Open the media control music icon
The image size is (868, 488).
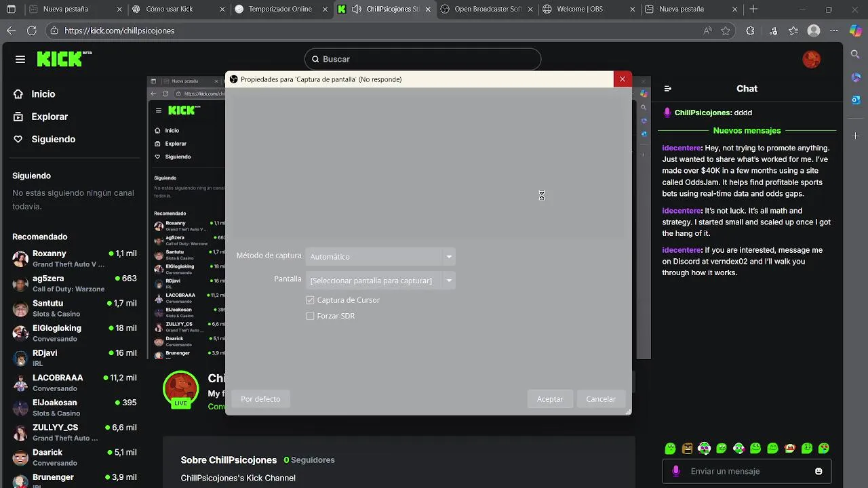point(774,30)
